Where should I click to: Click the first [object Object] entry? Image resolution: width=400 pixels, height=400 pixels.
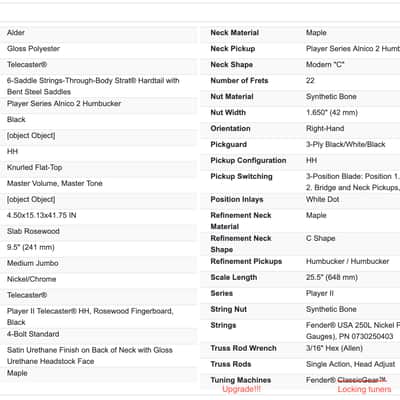tap(31, 135)
